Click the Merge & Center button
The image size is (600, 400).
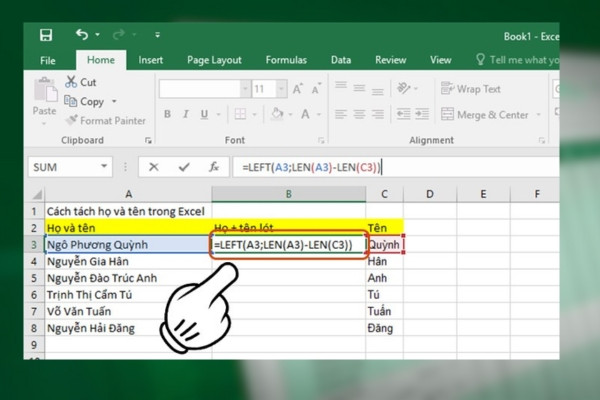click(x=484, y=114)
